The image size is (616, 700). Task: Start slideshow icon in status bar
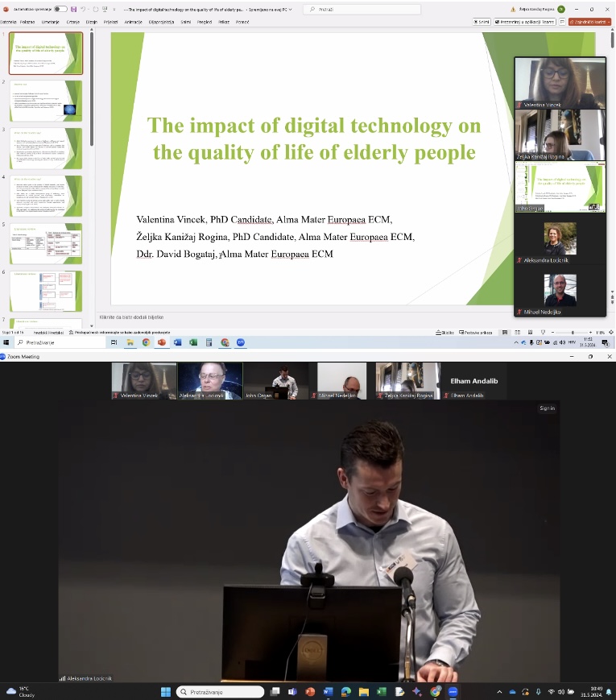tap(543, 333)
